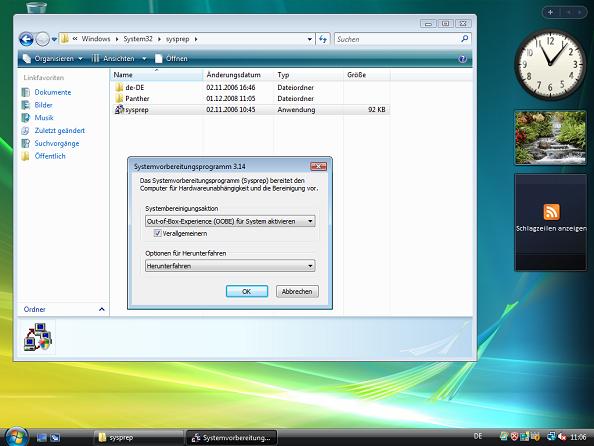Click Schlagzeilen anzeigen in the feed gadget
The width and height of the screenshot is (594, 446).
pyautogui.click(x=551, y=228)
